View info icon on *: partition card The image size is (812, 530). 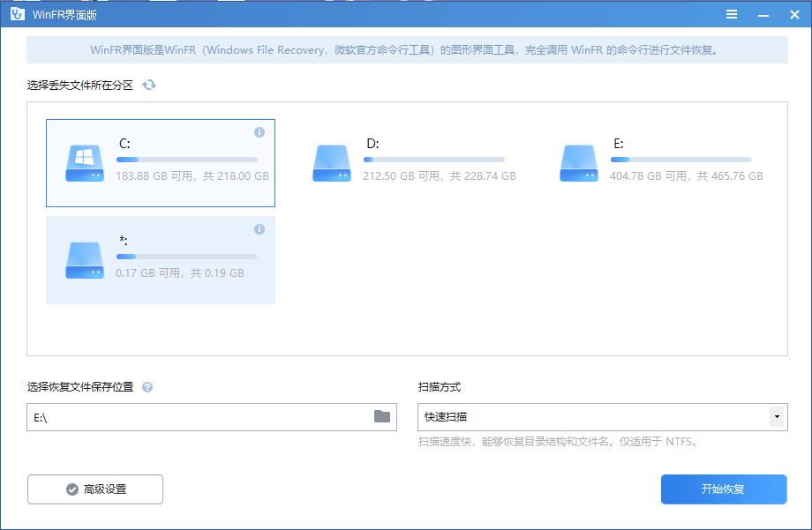pyautogui.click(x=259, y=228)
